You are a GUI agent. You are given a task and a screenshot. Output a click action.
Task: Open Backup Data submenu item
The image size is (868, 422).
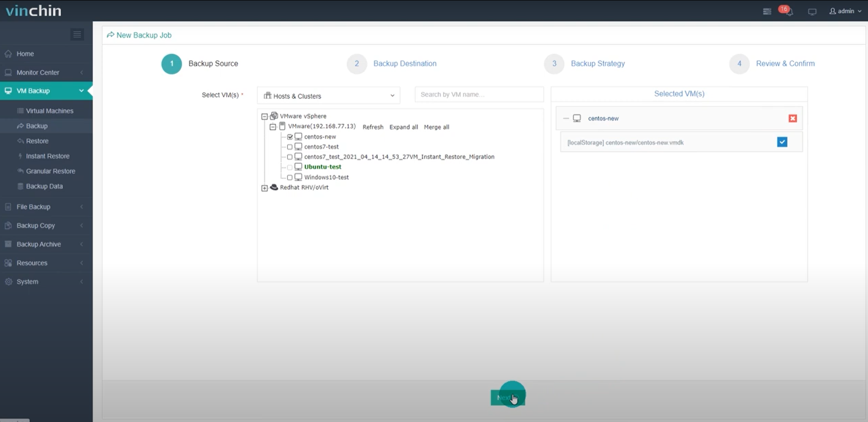pos(44,186)
